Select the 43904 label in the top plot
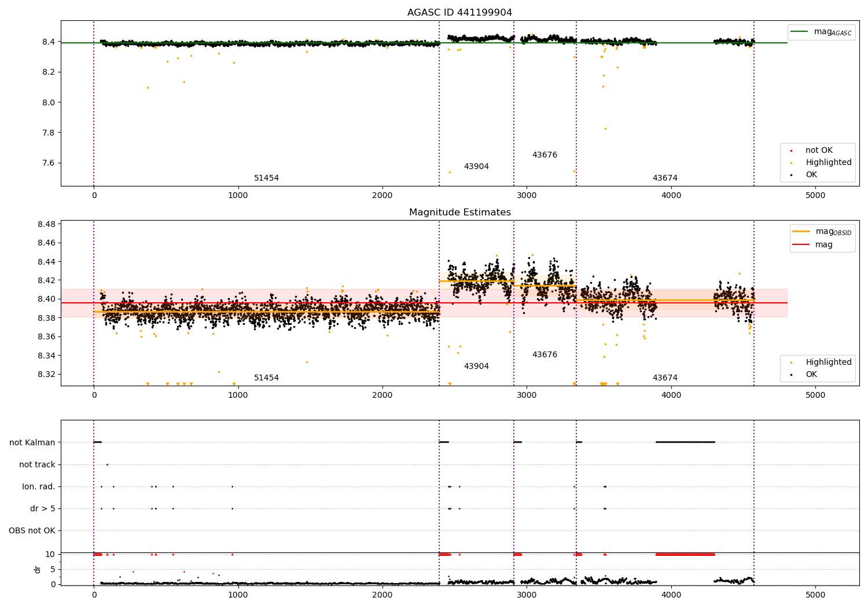The width and height of the screenshot is (868, 608). point(476,167)
